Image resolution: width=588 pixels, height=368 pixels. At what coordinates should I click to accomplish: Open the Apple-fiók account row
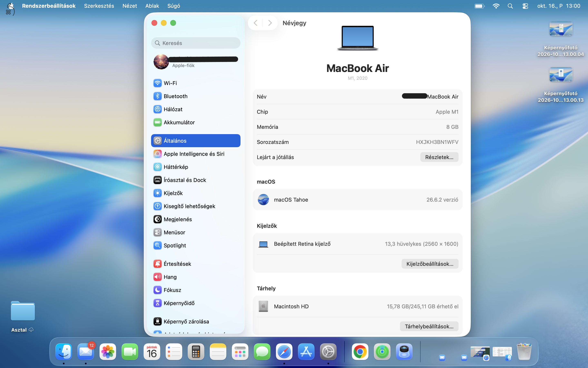pos(196,62)
